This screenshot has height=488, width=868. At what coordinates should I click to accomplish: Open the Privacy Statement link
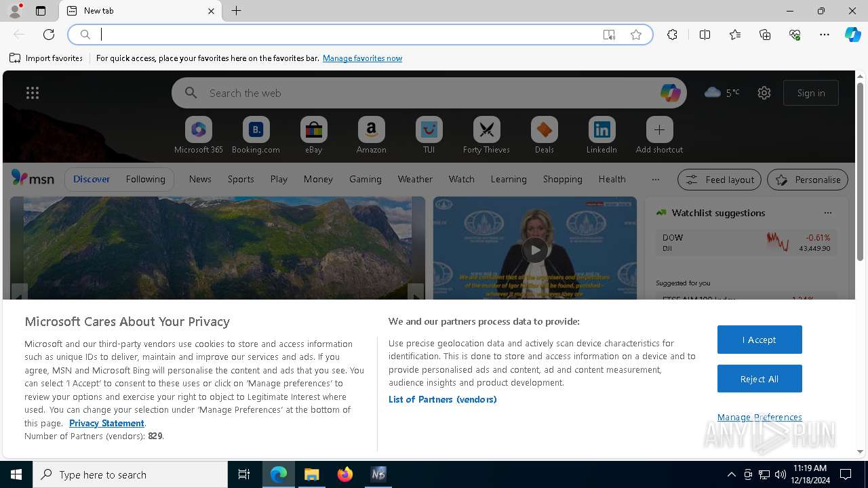[106, 423]
